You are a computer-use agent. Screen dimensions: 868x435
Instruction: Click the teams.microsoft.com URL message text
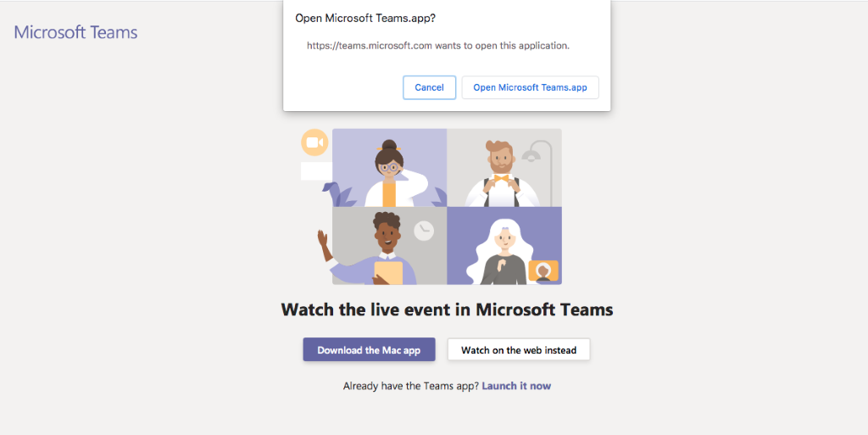(x=438, y=46)
